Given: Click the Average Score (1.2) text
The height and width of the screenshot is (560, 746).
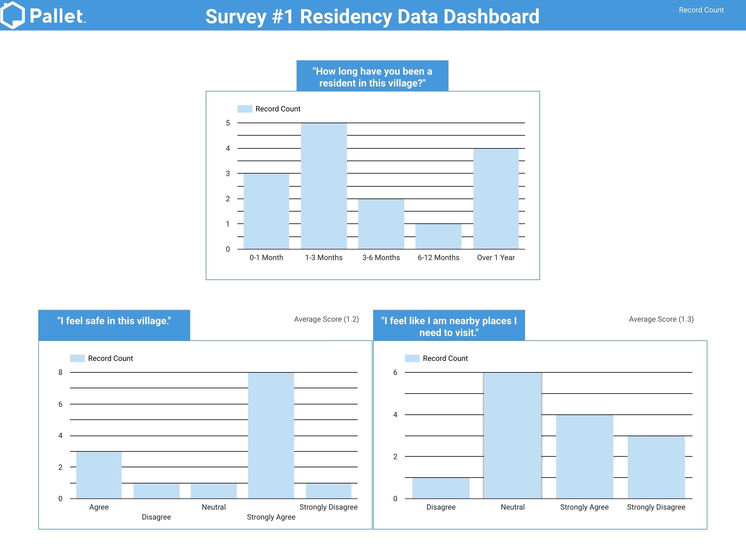Looking at the screenshot, I should tap(326, 319).
